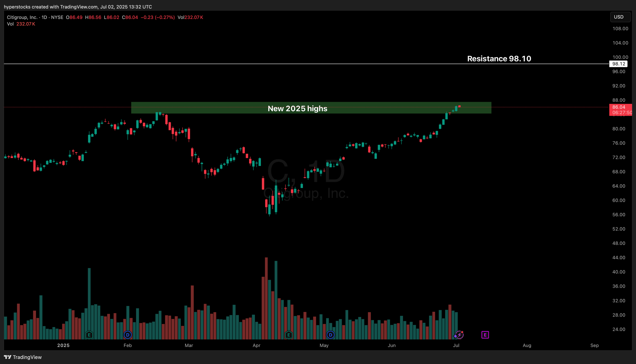The image size is (636, 364).
Task: Click the 'Citigroup, Inc.' symbol title
Action: (22, 17)
